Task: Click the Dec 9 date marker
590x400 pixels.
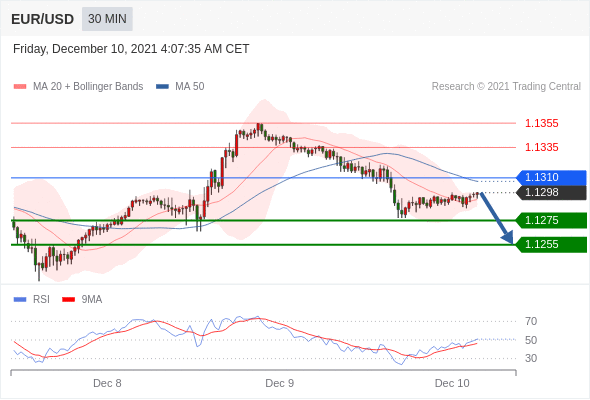Action: coord(280,383)
